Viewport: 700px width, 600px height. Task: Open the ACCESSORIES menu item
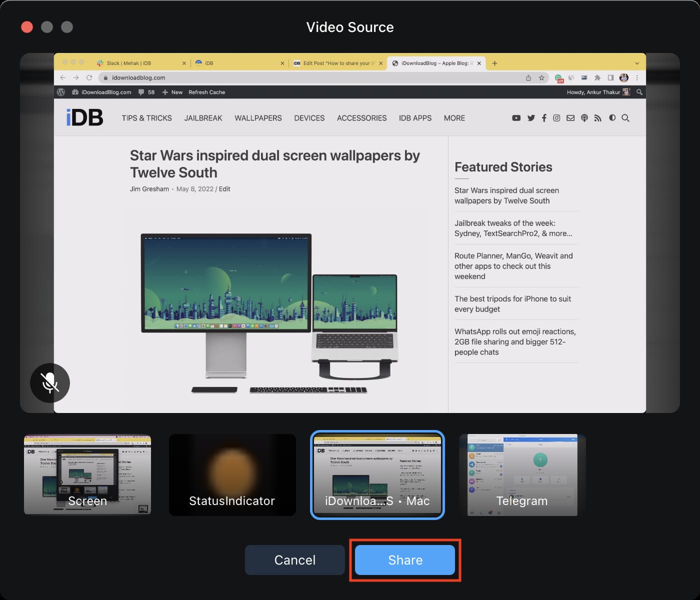click(361, 118)
